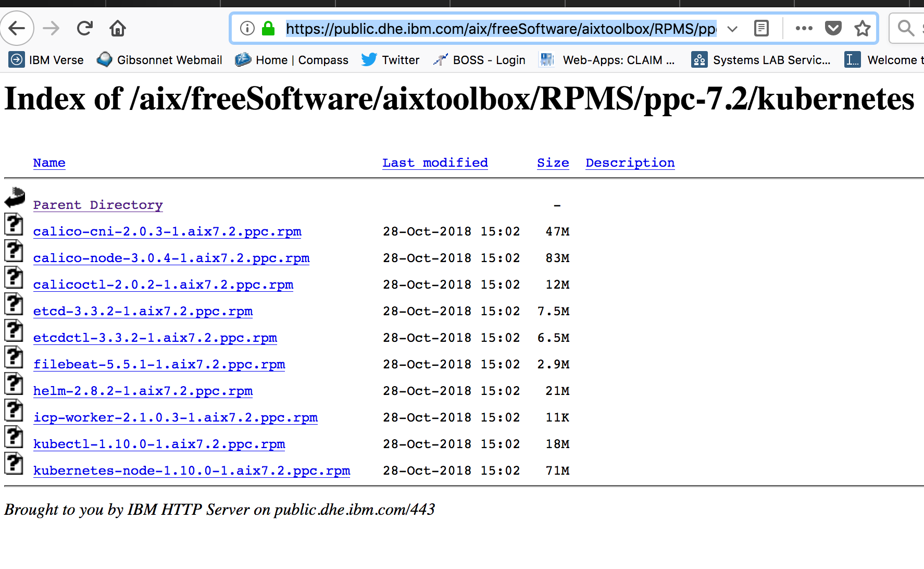Download helm-2.8.2-1.aix7.2.ppc.rpm
924x569 pixels.
point(143,391)
